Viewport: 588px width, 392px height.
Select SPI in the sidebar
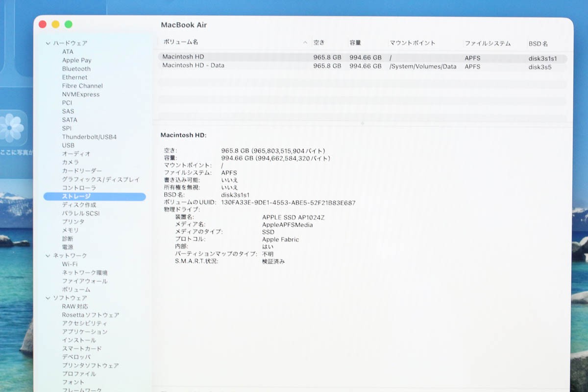coord(67,128)
